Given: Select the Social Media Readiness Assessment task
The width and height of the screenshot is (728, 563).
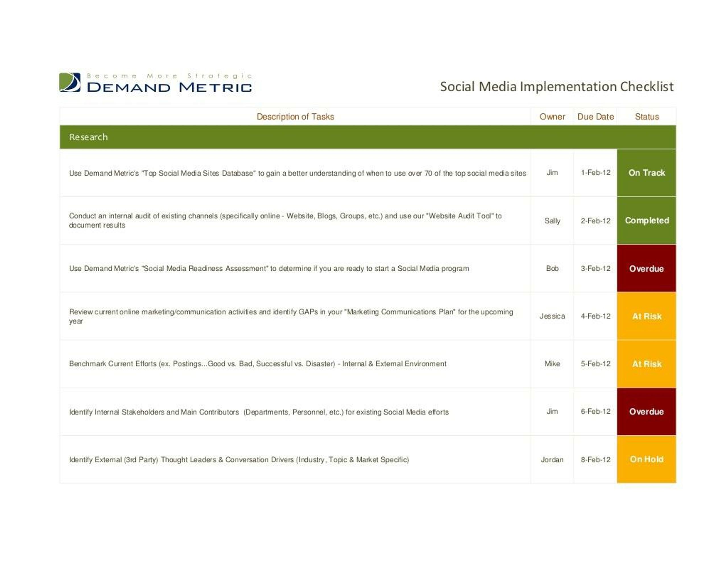Looking at the screenshot, I should (x=269, y=268).
